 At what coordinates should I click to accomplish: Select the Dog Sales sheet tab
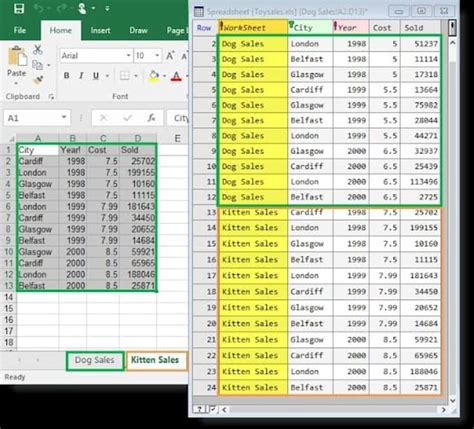tap(95, 360)
